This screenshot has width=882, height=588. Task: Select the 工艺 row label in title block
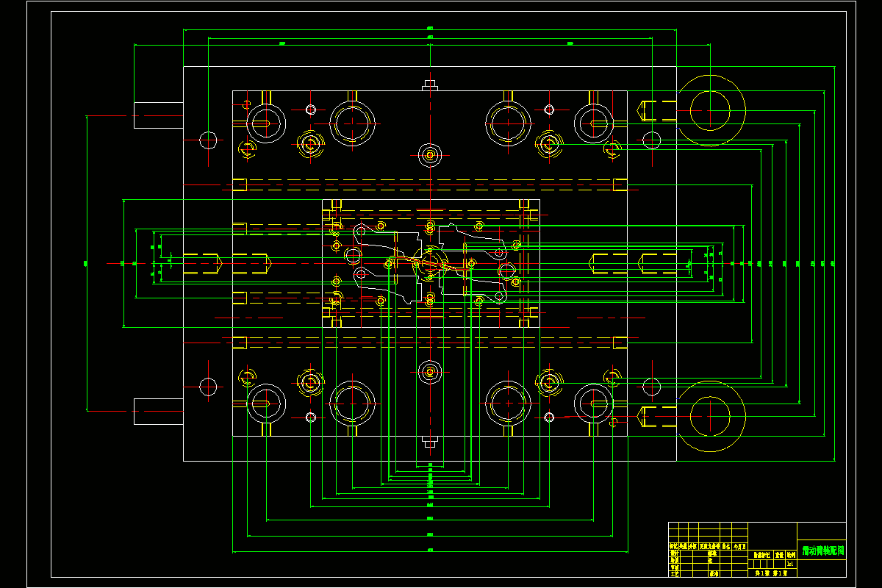pos(675,574)
